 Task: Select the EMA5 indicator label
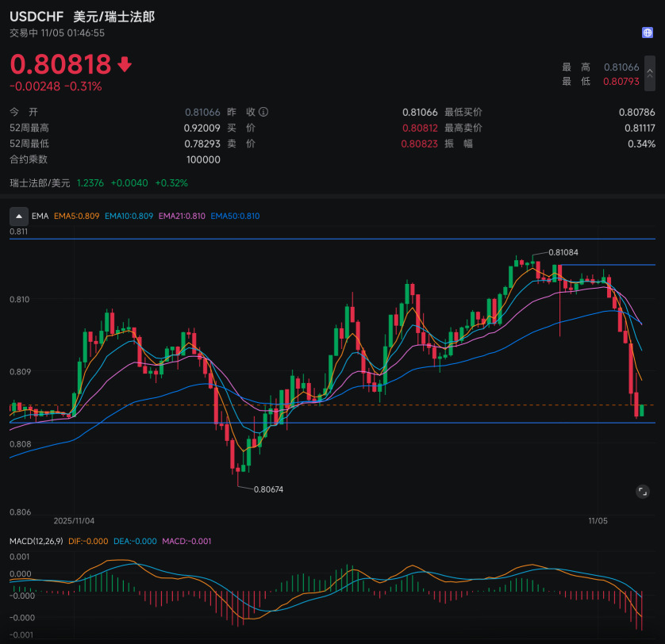pos(76,216)
